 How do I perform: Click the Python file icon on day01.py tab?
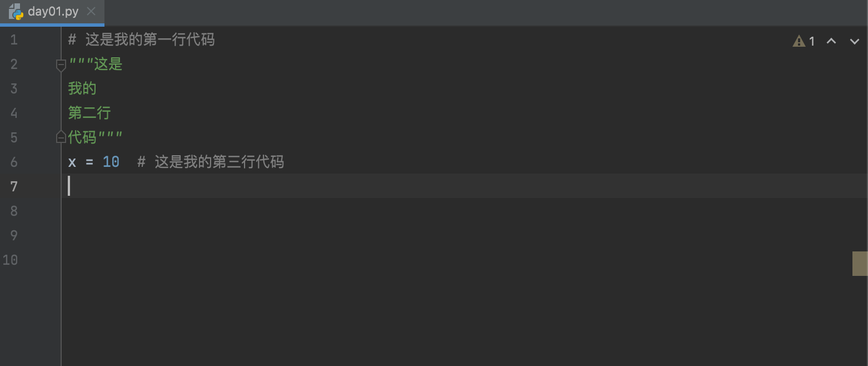click(16, 12)
